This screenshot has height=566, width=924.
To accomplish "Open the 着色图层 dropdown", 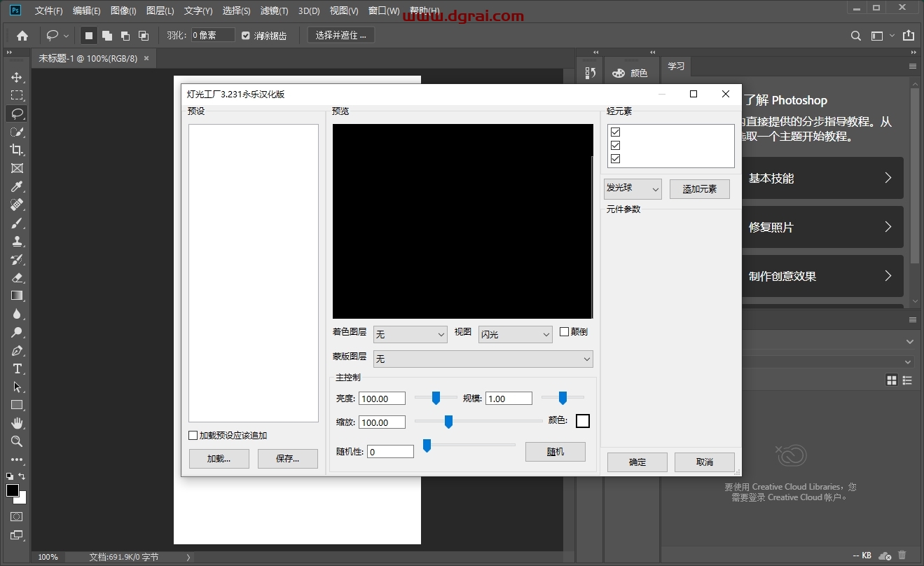I will (x=411, y=335).
